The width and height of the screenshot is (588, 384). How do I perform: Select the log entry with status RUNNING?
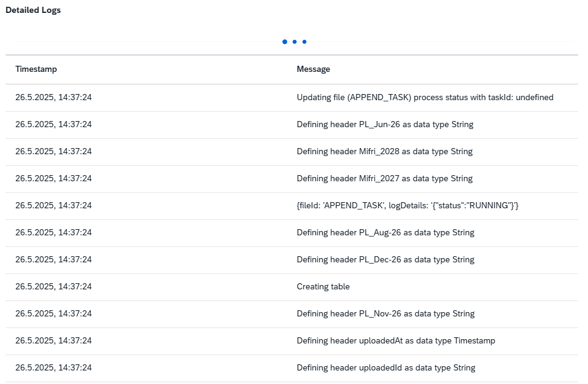click(x=408, y=206)
